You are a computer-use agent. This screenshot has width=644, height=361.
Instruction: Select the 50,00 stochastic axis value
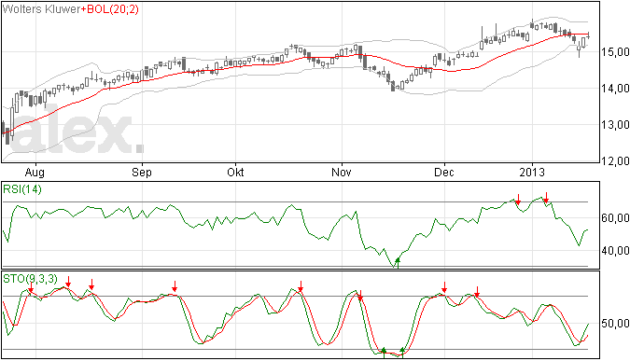pos(615,324)
